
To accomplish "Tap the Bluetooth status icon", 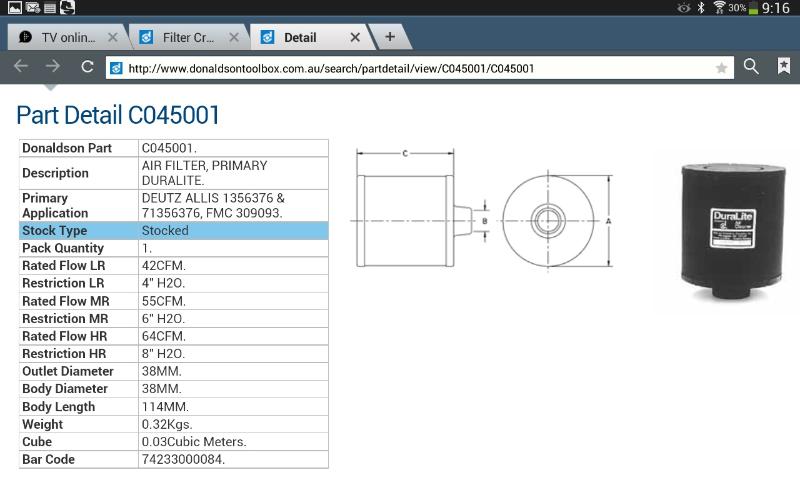I will click(701, 7).
